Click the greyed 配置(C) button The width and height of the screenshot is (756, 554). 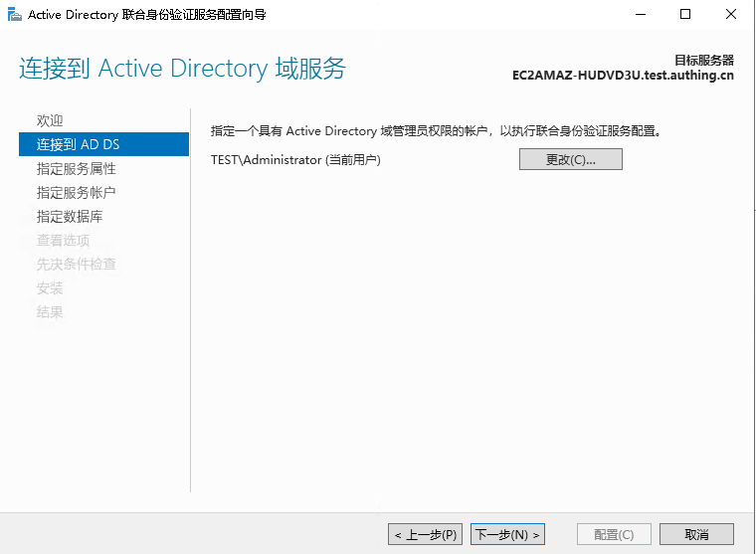(614, 534)
